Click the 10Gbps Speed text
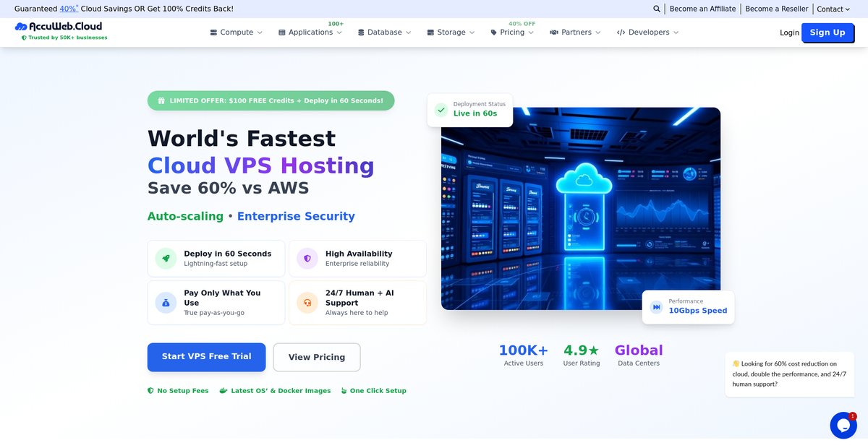Viewport: 868px width, 448px height. coord(698,311)
